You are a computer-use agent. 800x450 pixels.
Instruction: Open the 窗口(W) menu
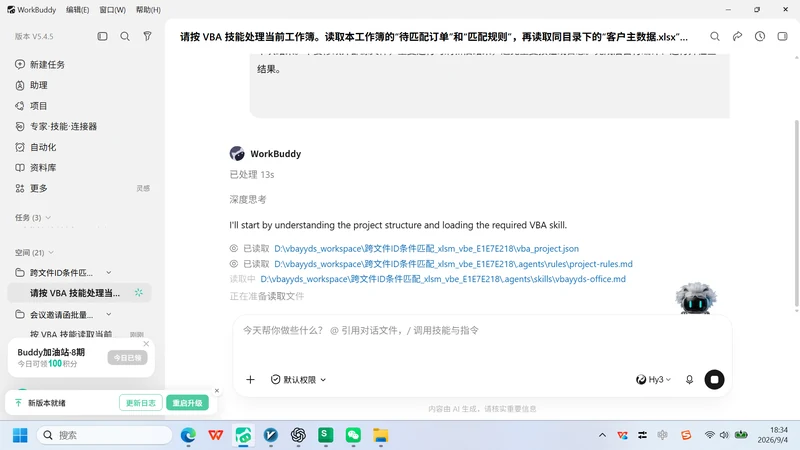tap(112, 10)
